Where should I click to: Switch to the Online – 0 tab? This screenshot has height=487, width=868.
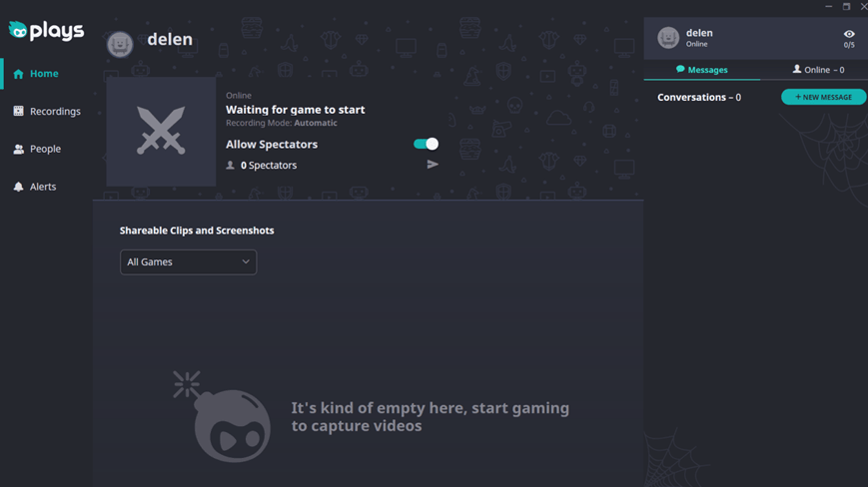[x=818, y=70]
